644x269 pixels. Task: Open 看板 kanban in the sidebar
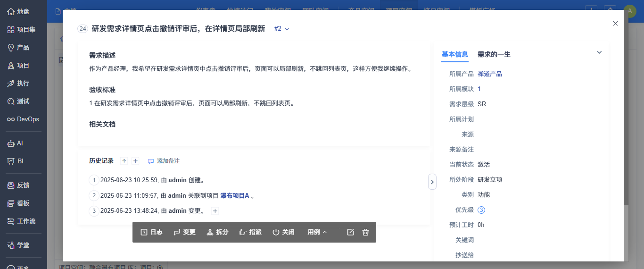pos(19,203)
